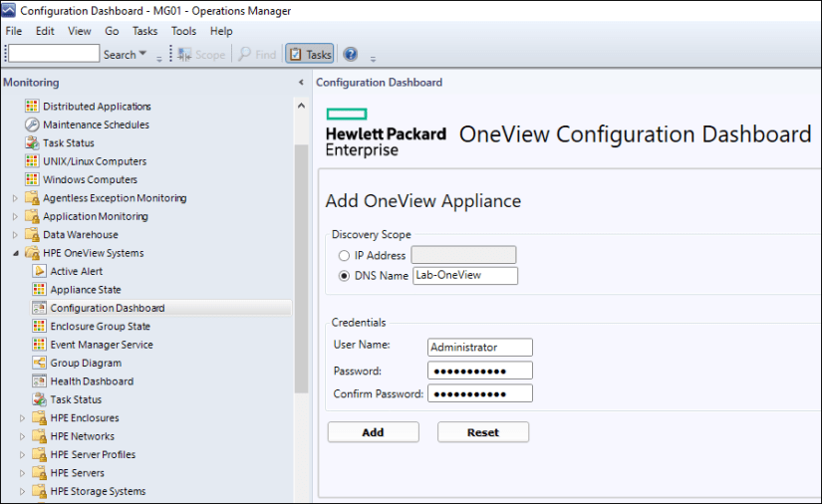
Task: Click the Reset button
Action: click(483, 432)
